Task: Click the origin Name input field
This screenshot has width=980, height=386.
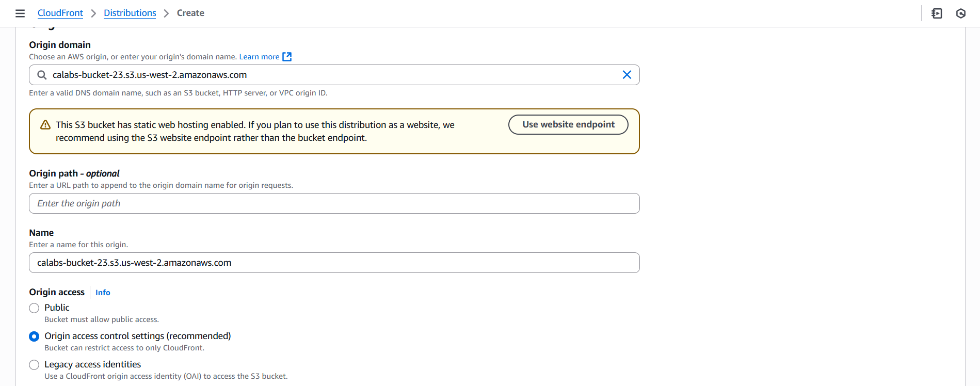Action: tap(334, 263)
